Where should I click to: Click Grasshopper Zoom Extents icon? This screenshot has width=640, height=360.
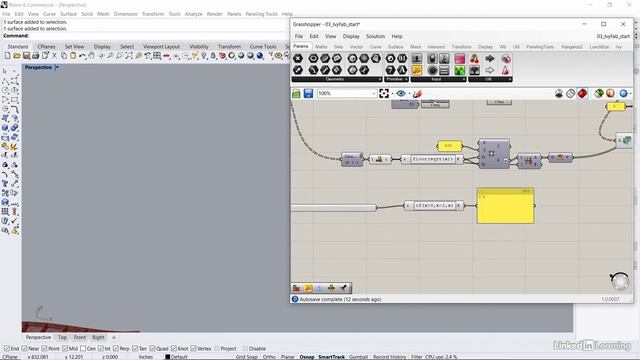coord(384,93)
